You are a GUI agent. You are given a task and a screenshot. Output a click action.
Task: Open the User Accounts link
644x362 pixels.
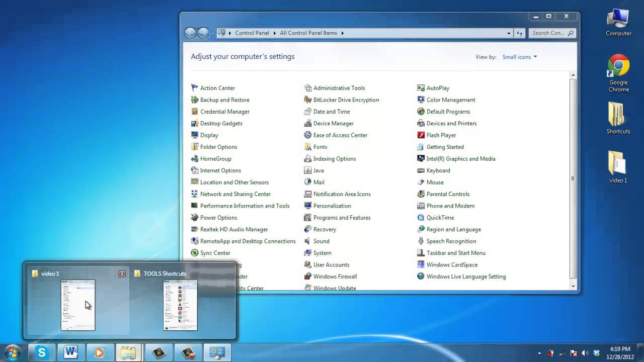pos(331,265)
